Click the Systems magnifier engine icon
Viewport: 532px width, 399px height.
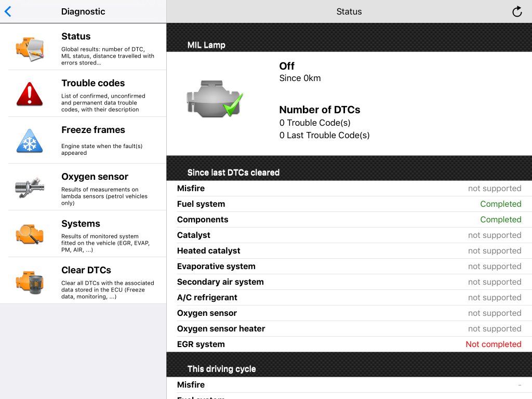coord(30,234)
